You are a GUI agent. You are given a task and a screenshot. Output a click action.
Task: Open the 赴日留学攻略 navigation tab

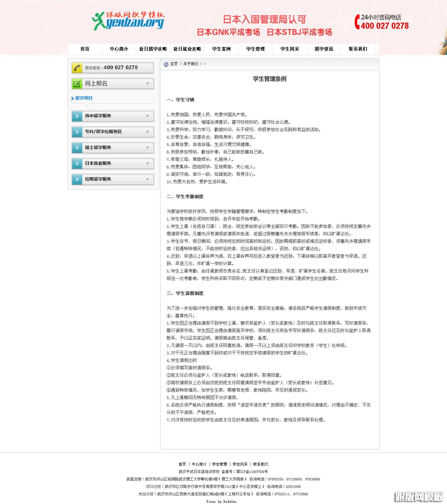click(x=153, y=49)
